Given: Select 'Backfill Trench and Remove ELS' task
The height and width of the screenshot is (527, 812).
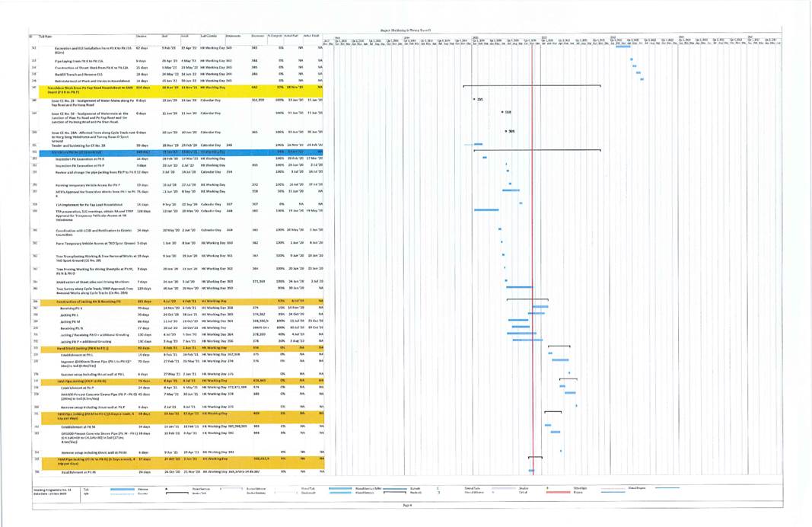Looking at the screenshot, I should coord(177,74).
